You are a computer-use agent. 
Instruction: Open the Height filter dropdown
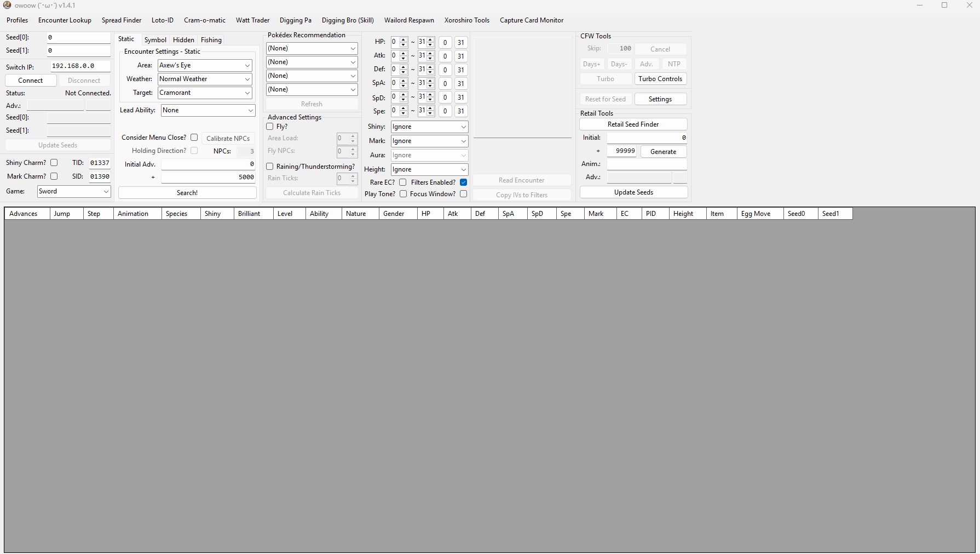430,169
